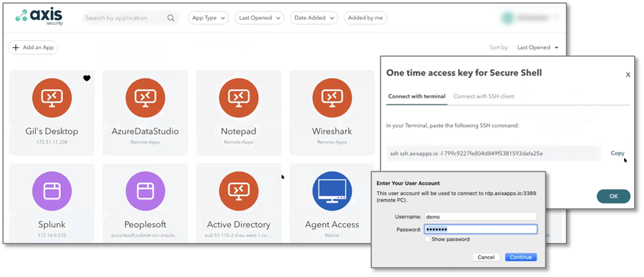Open the Agent Access monitor icon
This screenshot has height=277, width=644.
(332, 191)
